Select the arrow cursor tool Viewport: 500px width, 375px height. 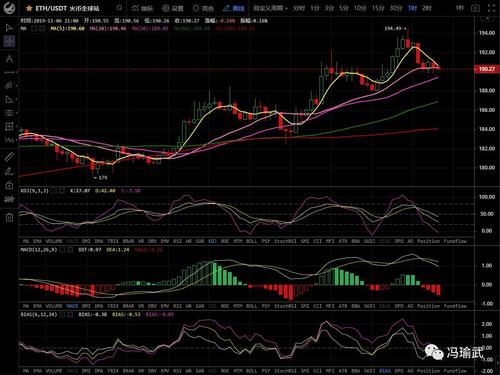coord(9,27)
